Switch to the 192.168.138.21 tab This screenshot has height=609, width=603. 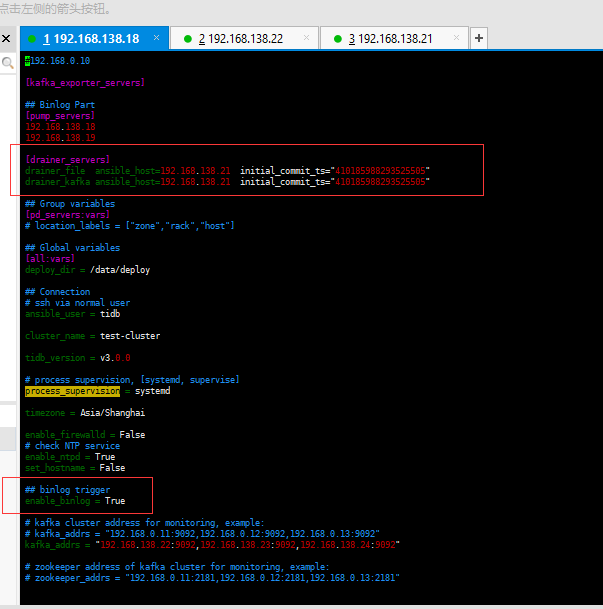click(394, 39)
